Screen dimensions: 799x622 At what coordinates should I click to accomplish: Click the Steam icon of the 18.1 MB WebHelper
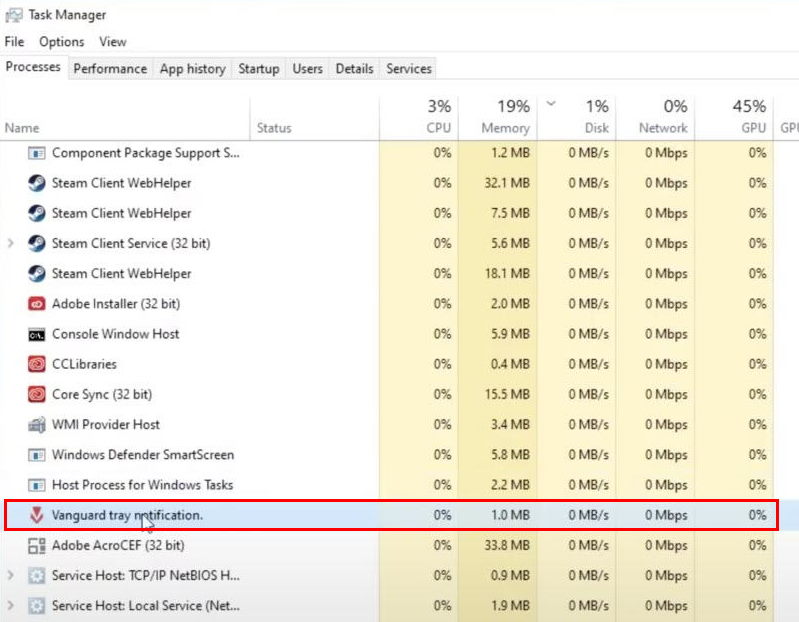(37, 274)
